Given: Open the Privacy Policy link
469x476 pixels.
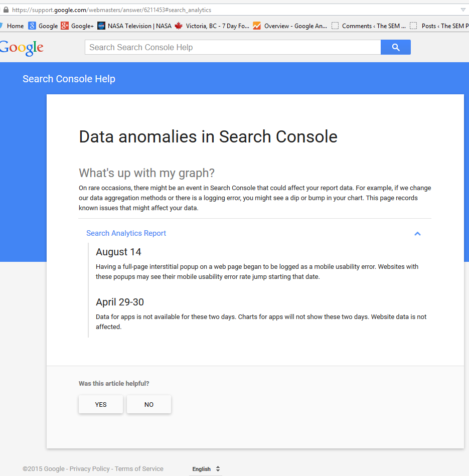Looking at the screenshot, I should pos(89,469).
